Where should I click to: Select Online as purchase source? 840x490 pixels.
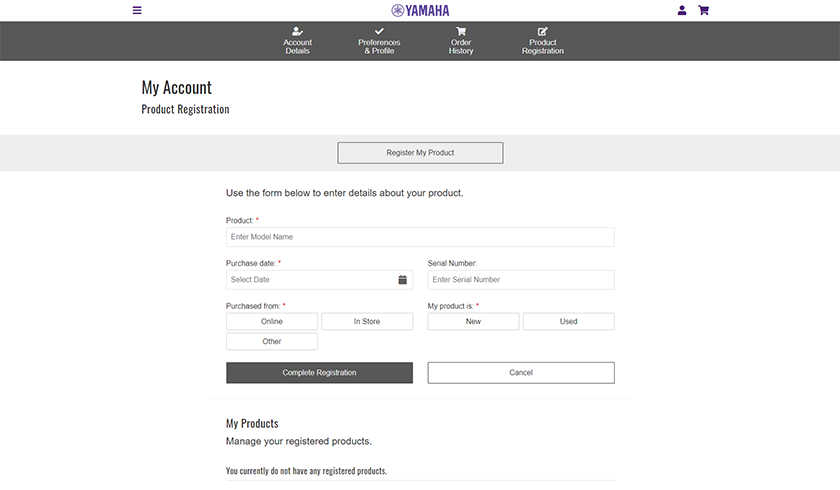pos(272,322)
